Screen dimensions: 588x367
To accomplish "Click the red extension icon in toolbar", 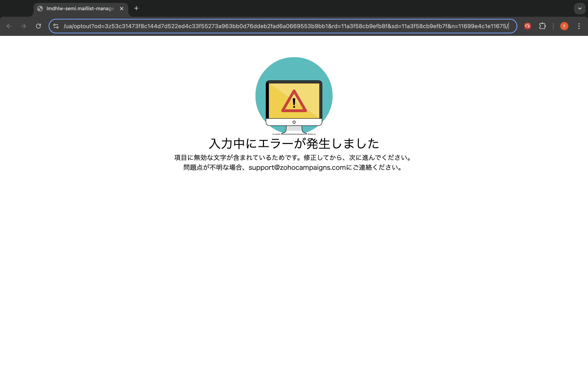I will point(527,26).
